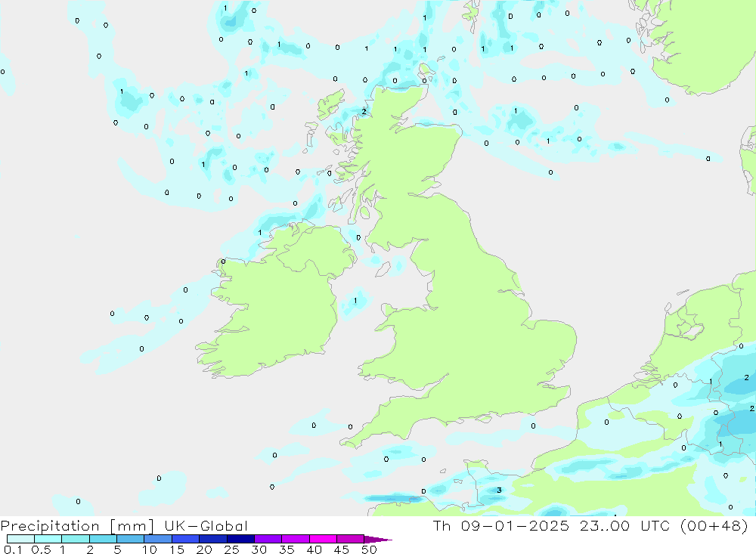Click the legend value '0.1'

click(x=13, y=549)
